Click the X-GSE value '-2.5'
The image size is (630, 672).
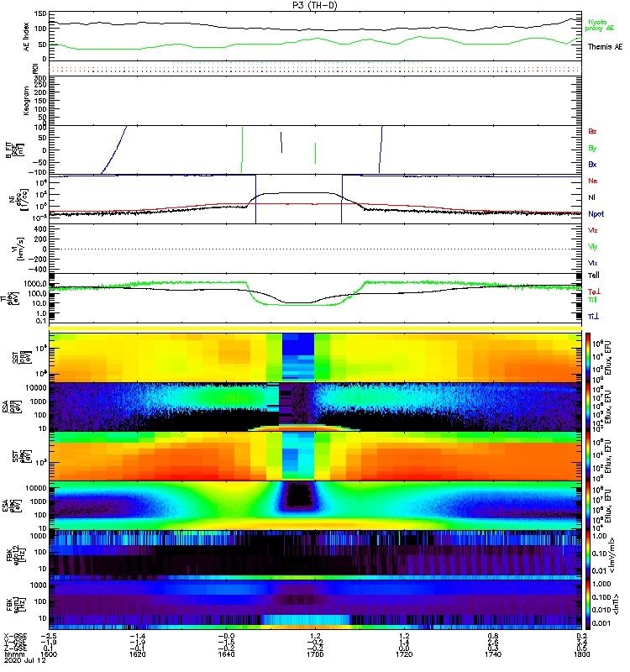click(49, 636)
